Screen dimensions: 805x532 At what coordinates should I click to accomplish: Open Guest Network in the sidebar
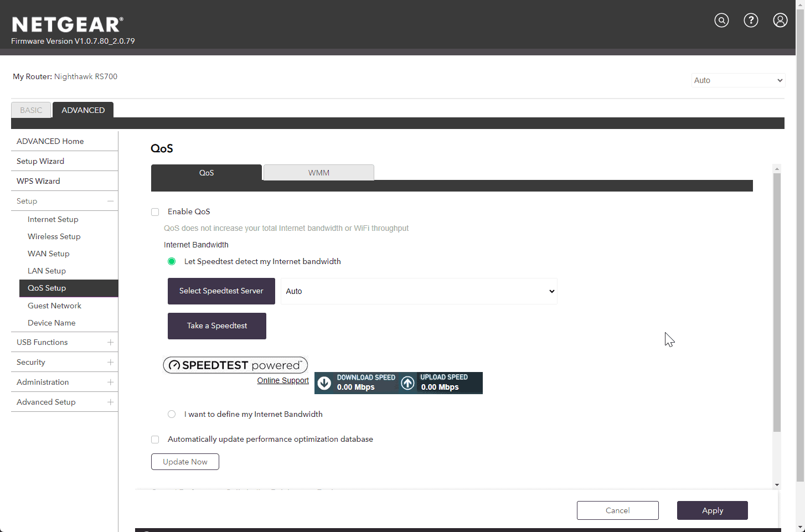click(54, 306)
